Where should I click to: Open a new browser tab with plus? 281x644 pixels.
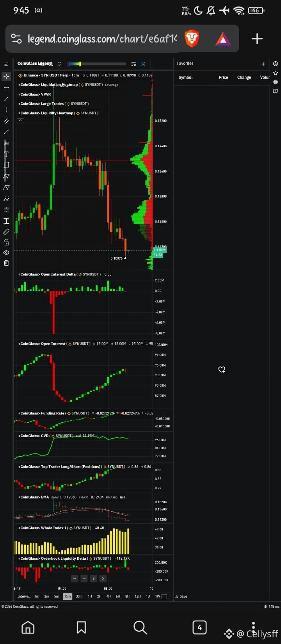(x=257, y=39)
